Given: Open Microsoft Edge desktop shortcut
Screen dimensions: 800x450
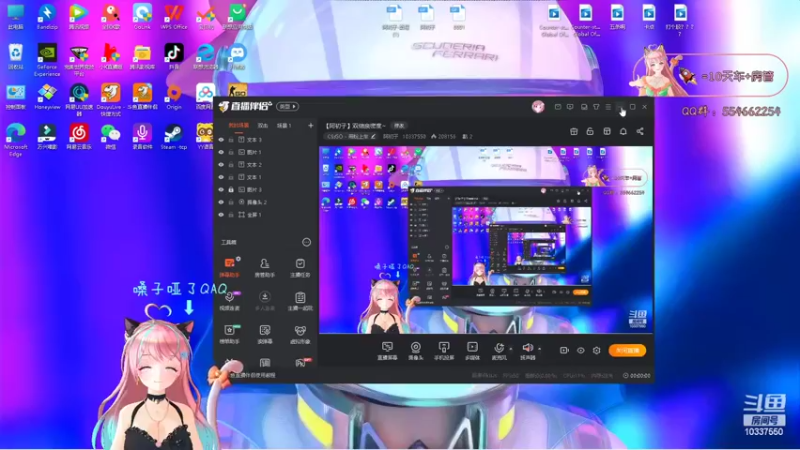Looking at the screenshot, I should tap(15, 139).
